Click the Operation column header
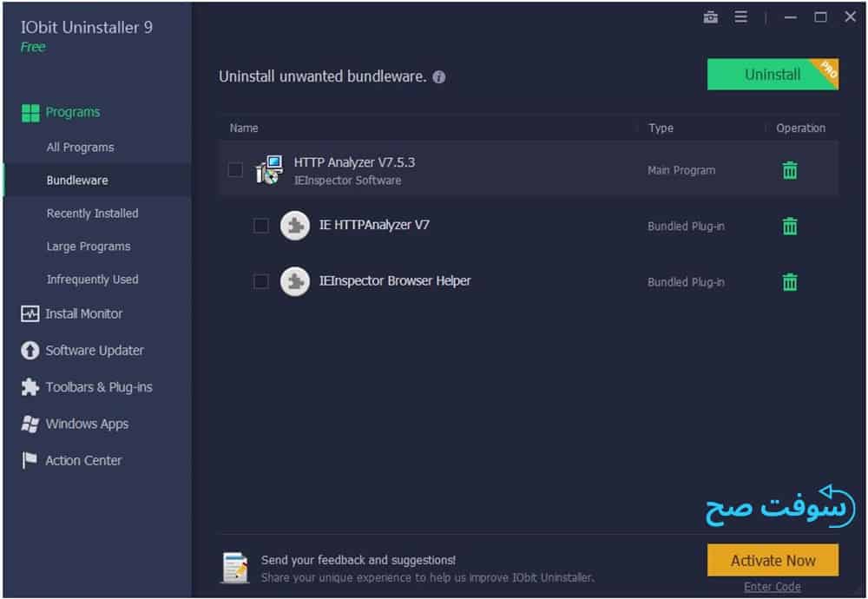This screenshot has height=599, width=868. point(800,128)
